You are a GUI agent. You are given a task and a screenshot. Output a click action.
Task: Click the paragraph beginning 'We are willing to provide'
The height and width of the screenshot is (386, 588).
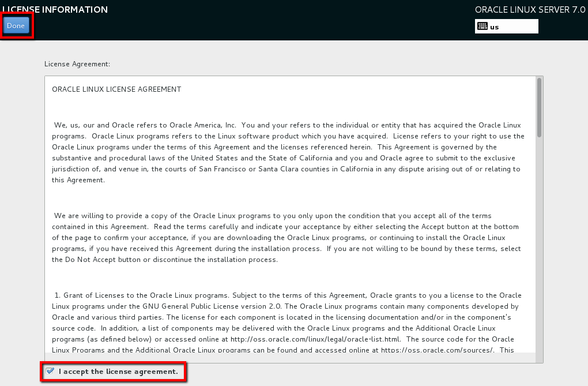pyautogui.click(x=286, y=238)
